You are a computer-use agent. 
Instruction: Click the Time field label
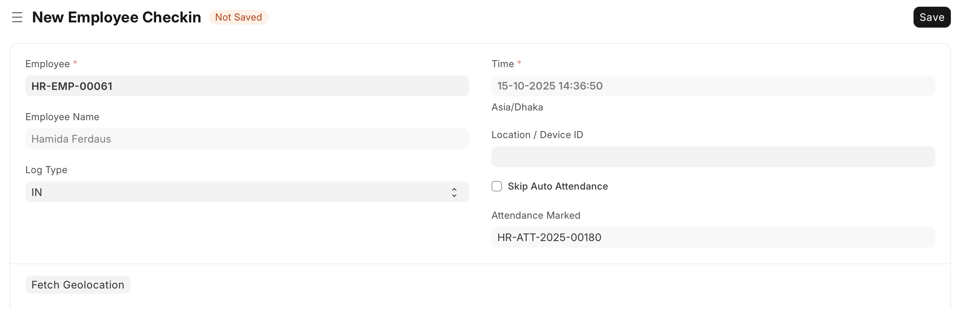coord(502,64)
